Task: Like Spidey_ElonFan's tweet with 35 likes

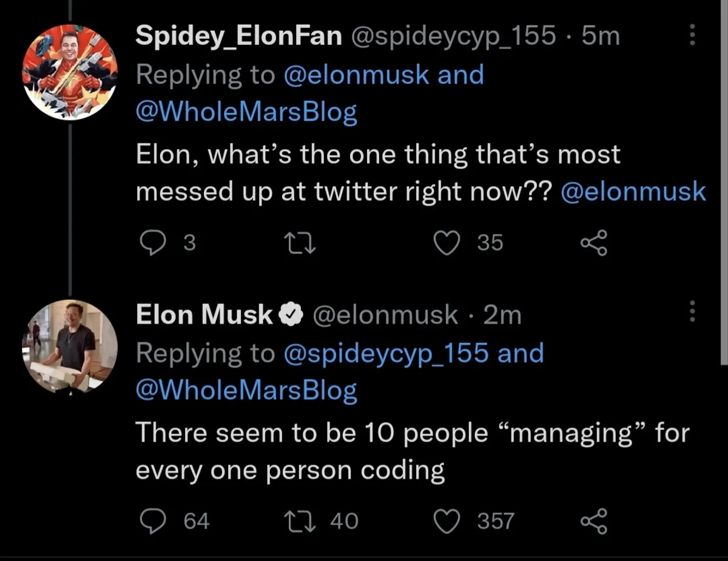Action: coord(446,243)
